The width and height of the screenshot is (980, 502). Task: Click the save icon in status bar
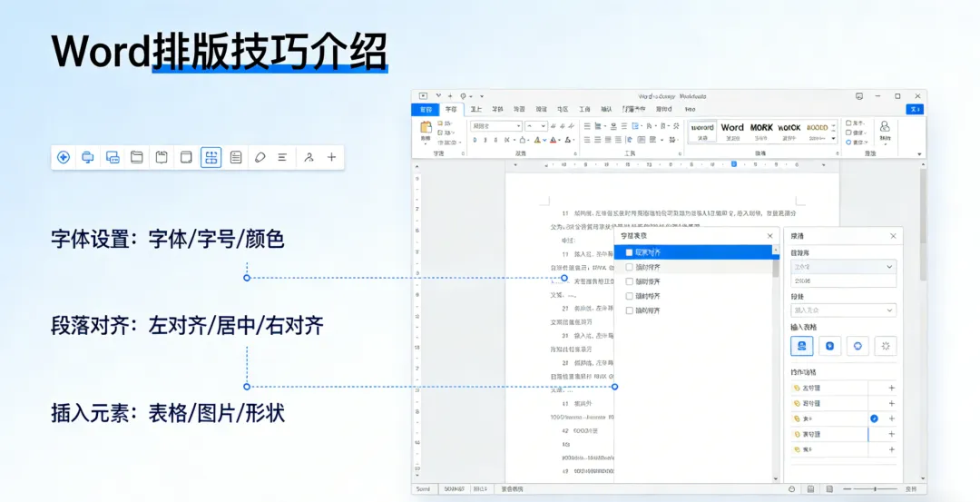click(x=810, y=489)
